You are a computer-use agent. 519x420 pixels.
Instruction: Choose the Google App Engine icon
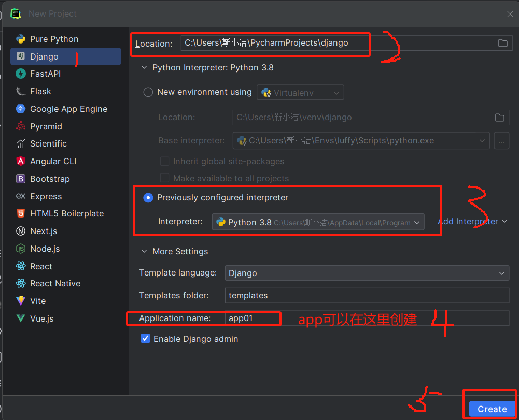coord(21,109)
